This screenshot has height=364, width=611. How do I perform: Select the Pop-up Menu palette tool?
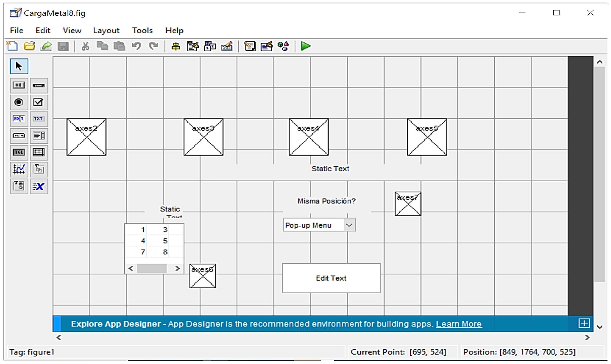click(19, 136)
